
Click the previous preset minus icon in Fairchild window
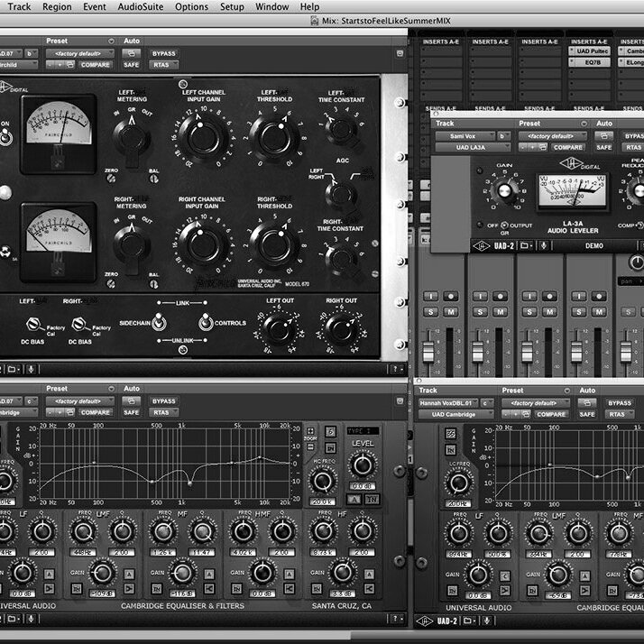tap(51, 65)
